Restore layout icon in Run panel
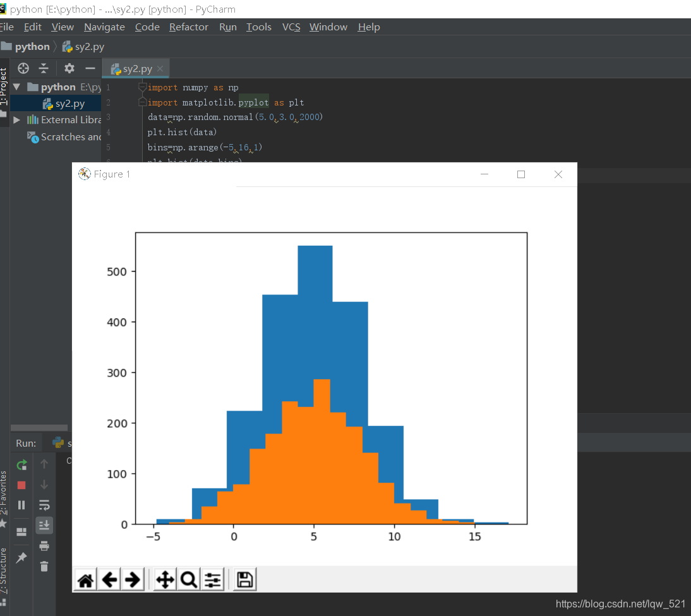The image size is (691, 616). [x=21, y=532]
